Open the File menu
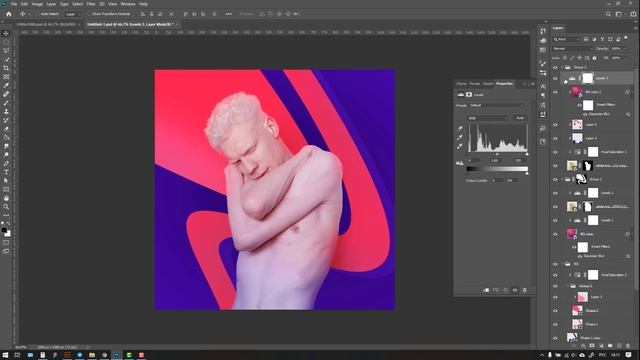Screen dimensions: 640x360 14,4
